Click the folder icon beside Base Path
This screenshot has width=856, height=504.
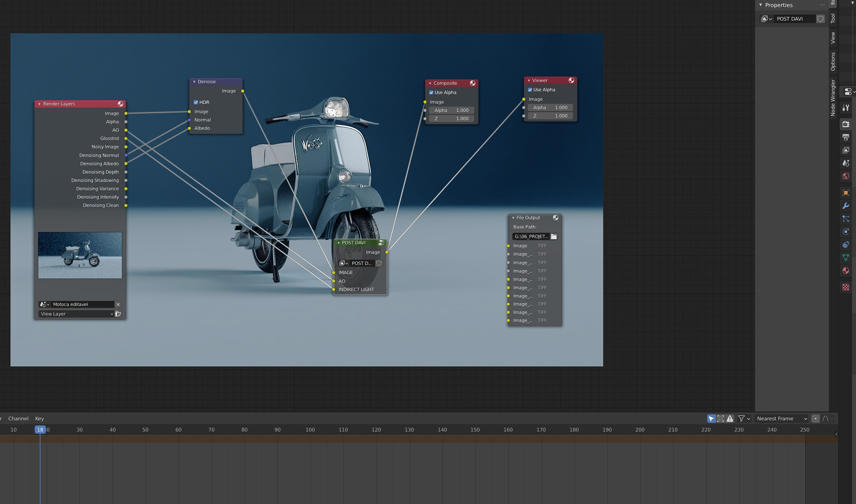point(554,237)
